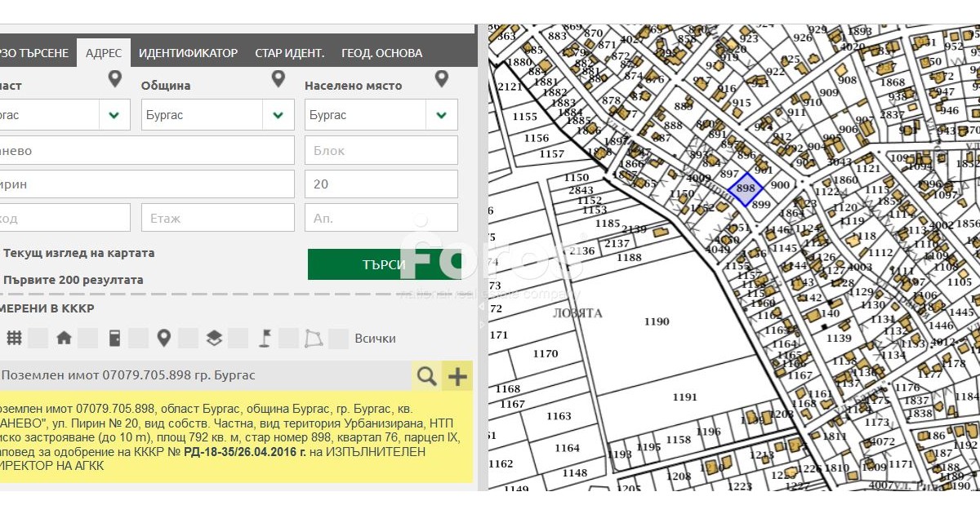Screen dimensions: 980x514
Task: Click the house icon in the filter row
Action: tap(64, 338)
